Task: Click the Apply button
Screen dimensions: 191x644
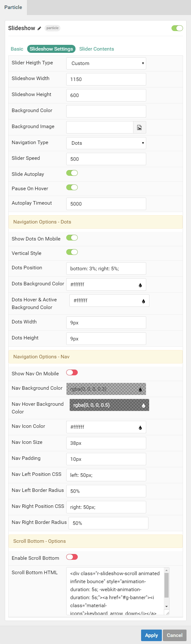Action: 151,635
